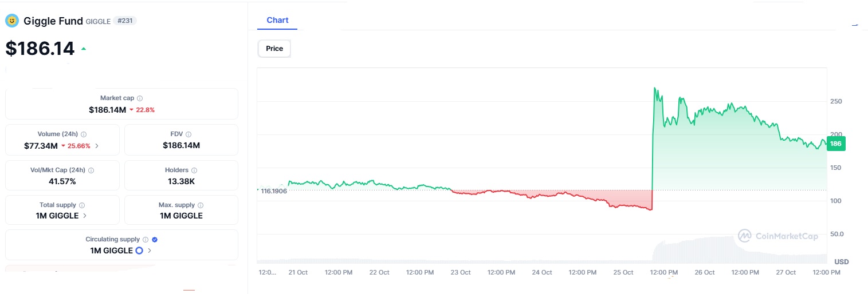868x294 pixels.
Task: Click the Max. supply info icon
Action: (x=201, y=205)
